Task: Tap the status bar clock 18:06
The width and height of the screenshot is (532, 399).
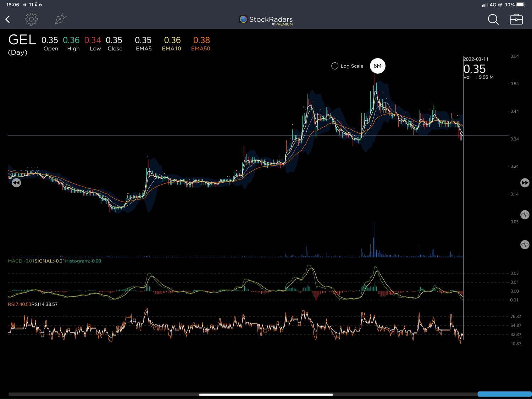Action: 13,5
